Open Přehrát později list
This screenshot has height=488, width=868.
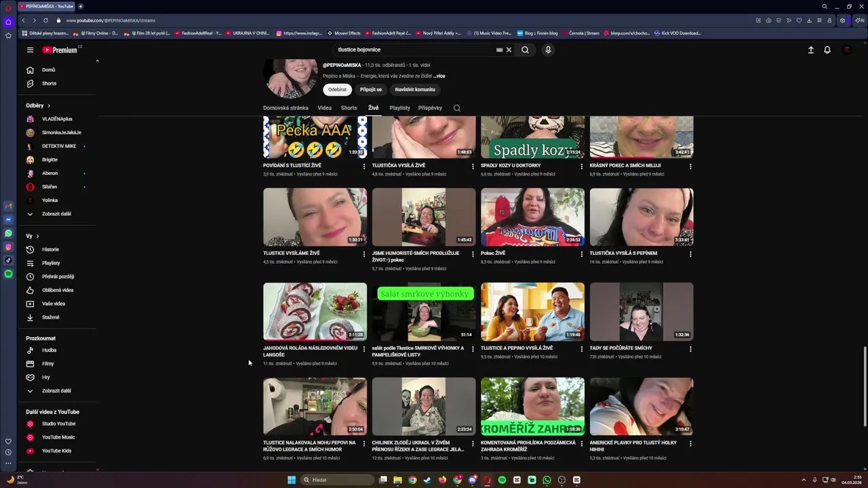tap(58, 277)
